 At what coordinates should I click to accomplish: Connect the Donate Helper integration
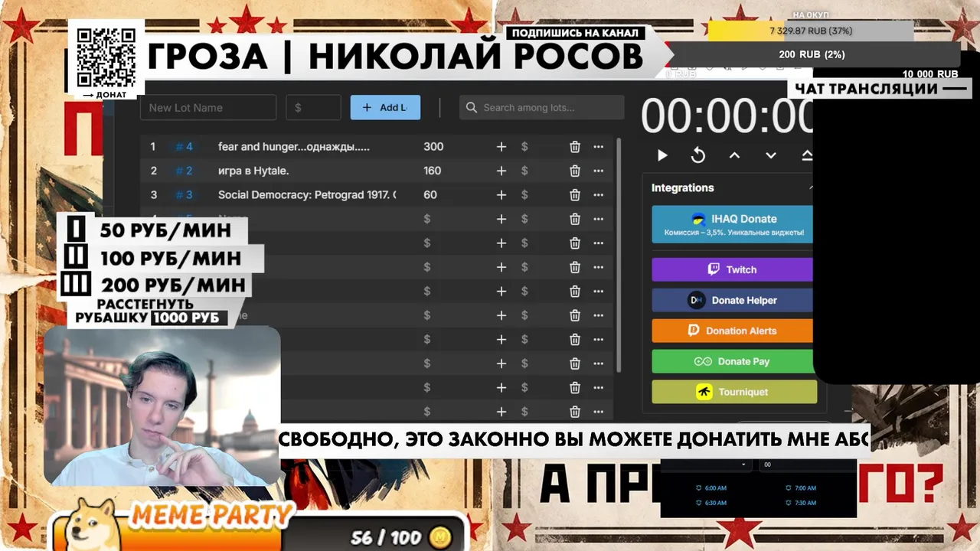pyautogui.click(x=733, y=300)
